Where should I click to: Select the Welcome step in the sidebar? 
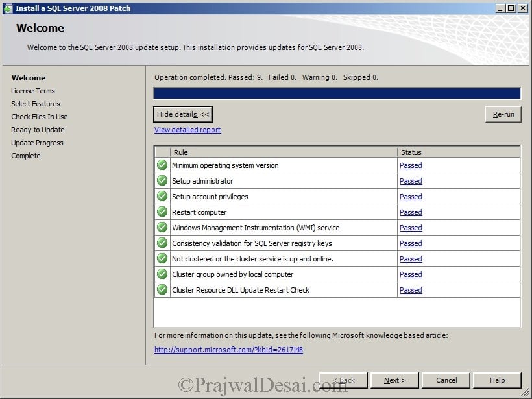pos(29,78)
